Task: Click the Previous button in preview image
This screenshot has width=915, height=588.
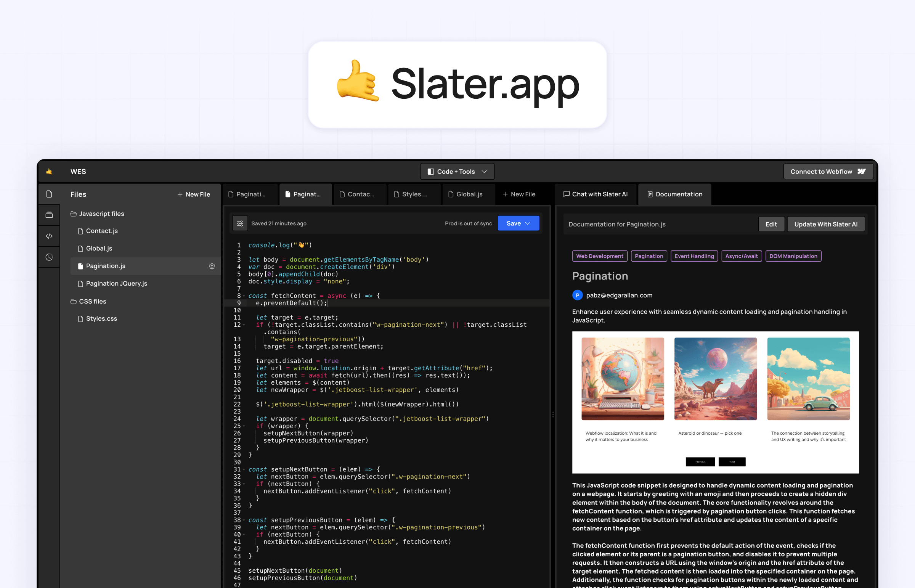Action: coord(700,462)
